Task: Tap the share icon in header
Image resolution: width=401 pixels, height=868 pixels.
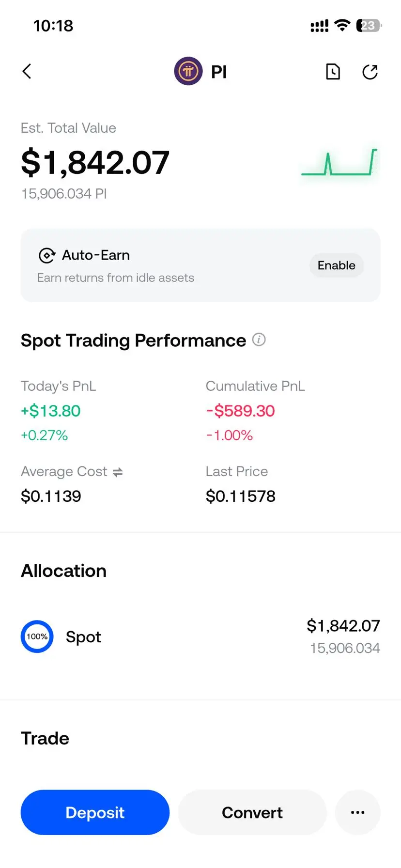Action: pos(370,72)
